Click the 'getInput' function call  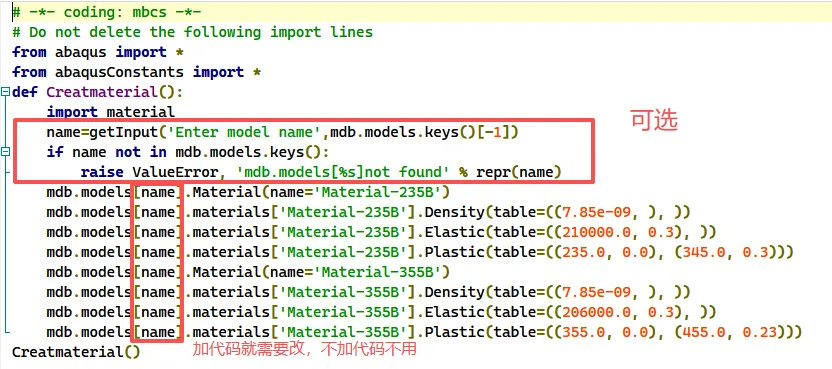click(124, 132)
